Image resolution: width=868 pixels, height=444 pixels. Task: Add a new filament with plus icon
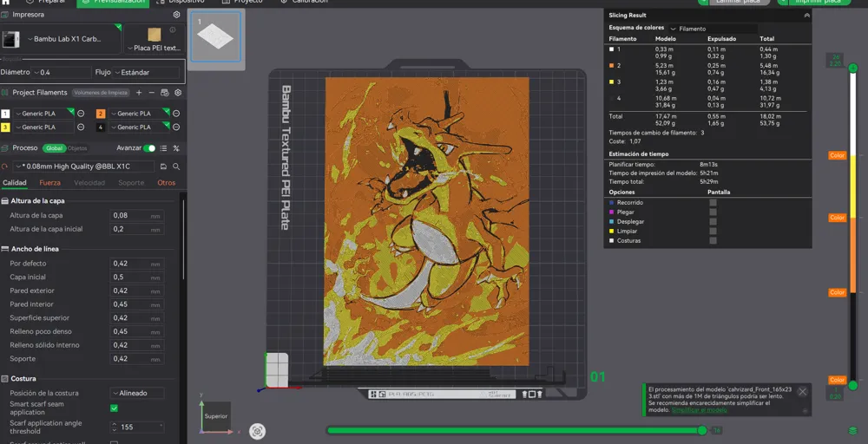point(139,93)
